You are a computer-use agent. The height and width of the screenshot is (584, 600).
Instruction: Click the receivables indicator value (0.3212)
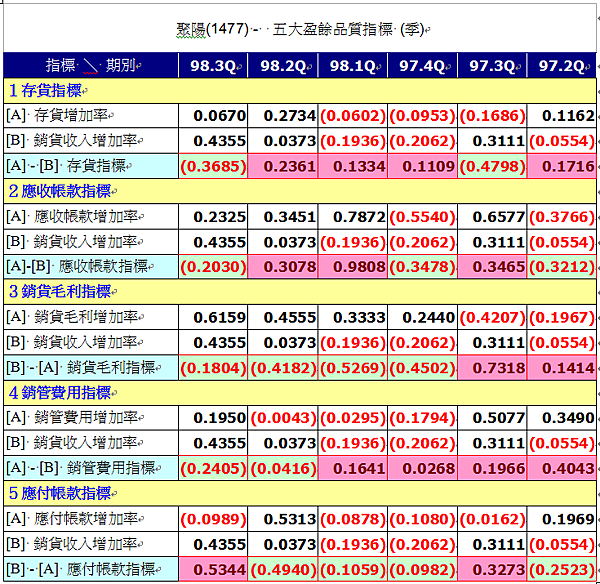pyautogui.click(x=562, y=267)
